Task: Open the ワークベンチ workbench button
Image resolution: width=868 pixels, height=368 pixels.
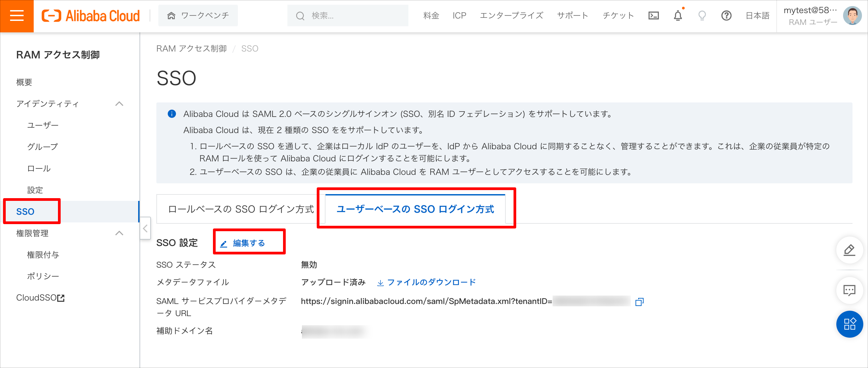Action: point(198,16)
